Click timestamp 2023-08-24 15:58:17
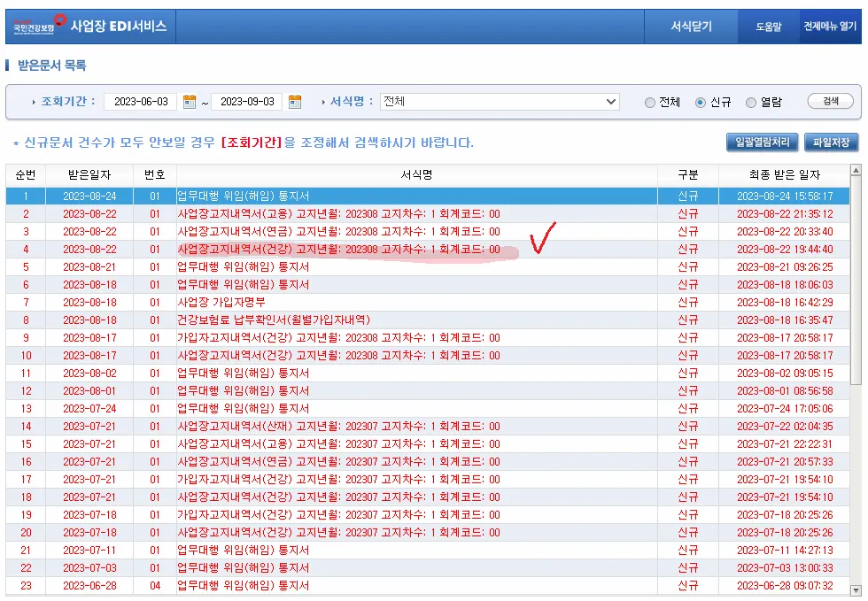Viewport: 868px width, 601px height. (x=785, y=196)
